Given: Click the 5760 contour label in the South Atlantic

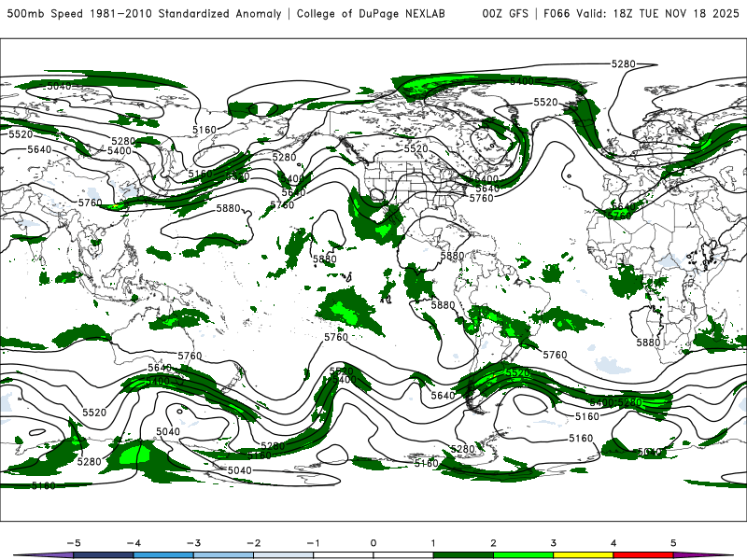Looking at the screenshot, I should (555, 355).
